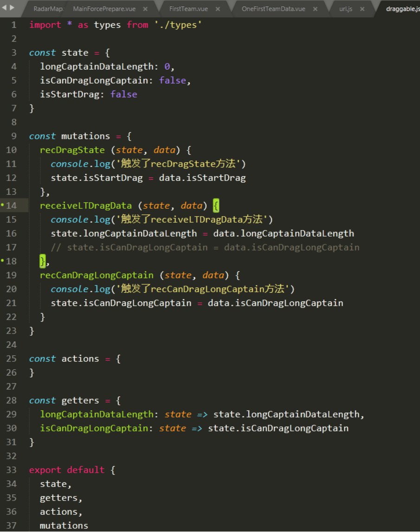Select the draggable.js tab
Image resolution: width=420 pixels, height=532 pixels.
point(403,9)
